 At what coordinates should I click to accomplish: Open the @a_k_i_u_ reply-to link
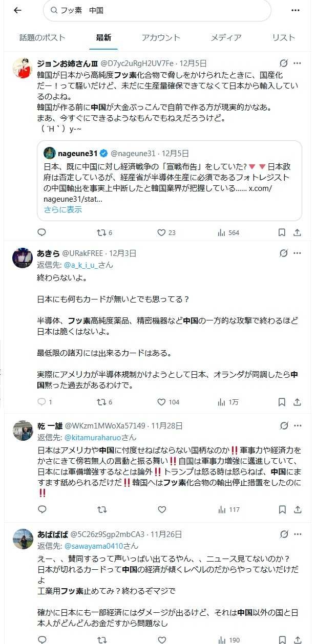click(x=81, y=265)
